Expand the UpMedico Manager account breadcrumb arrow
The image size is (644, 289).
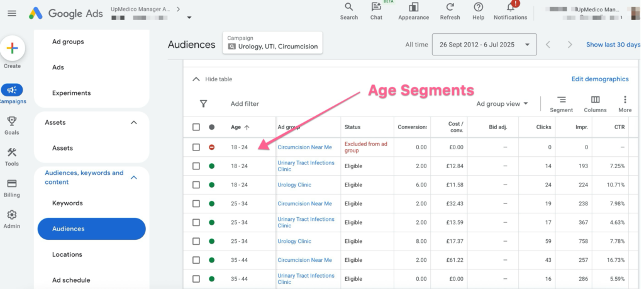click(178, 9)
